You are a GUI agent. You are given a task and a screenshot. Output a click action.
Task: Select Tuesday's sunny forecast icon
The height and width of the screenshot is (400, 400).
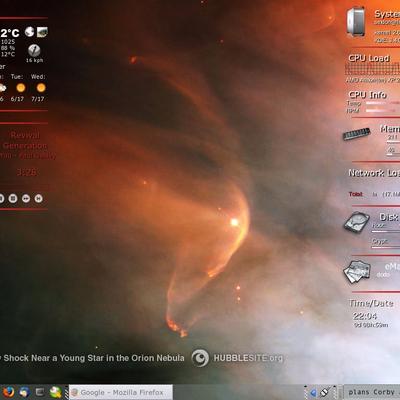[x=21, y=88]
